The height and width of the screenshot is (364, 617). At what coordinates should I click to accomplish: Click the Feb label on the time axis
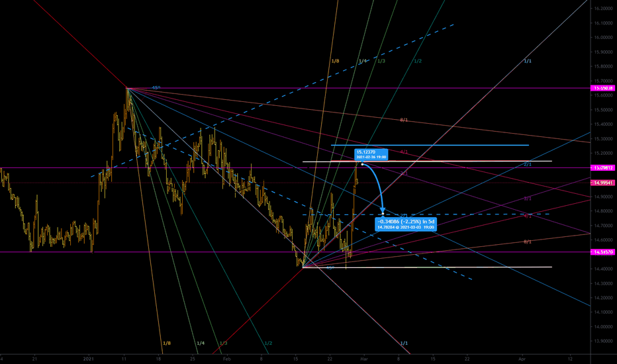tap(226, 359)
